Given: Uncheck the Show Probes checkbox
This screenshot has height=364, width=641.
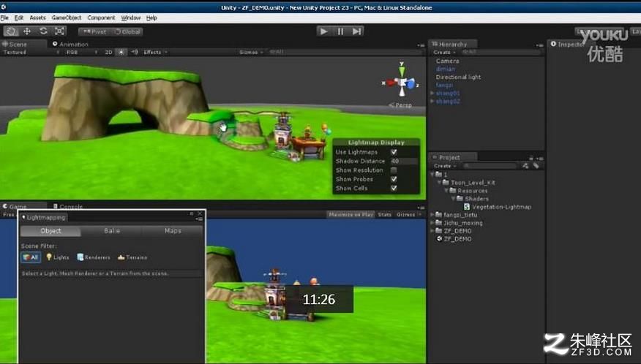Looking at the screenshot, I should coord(394,179).
